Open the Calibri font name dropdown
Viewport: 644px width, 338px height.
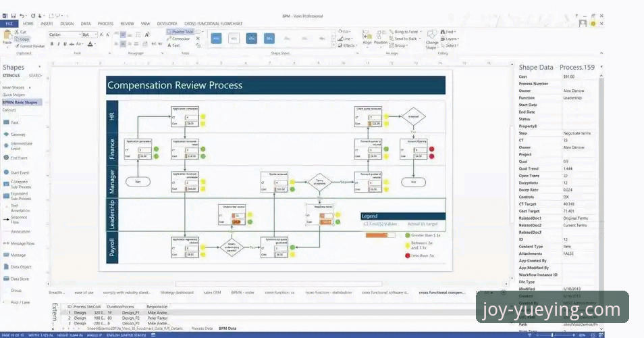pos(79,34)
